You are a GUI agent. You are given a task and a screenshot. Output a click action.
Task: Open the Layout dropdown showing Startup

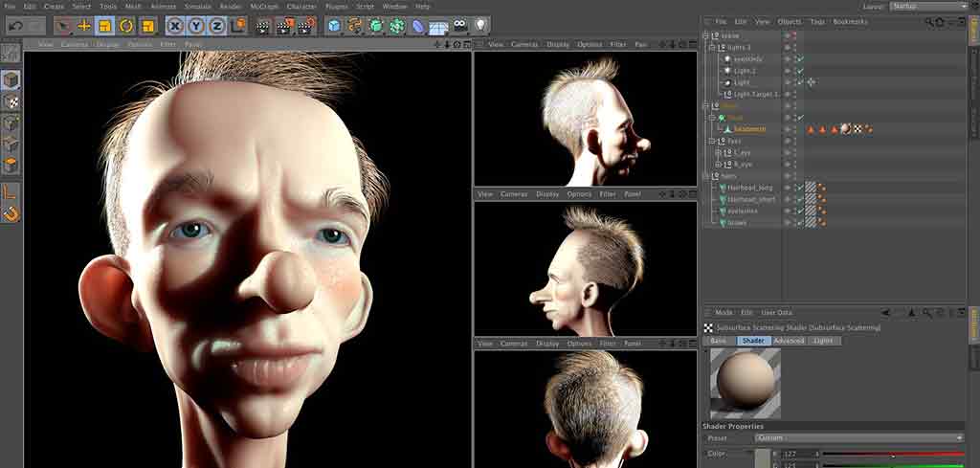(x=925, y=6)
